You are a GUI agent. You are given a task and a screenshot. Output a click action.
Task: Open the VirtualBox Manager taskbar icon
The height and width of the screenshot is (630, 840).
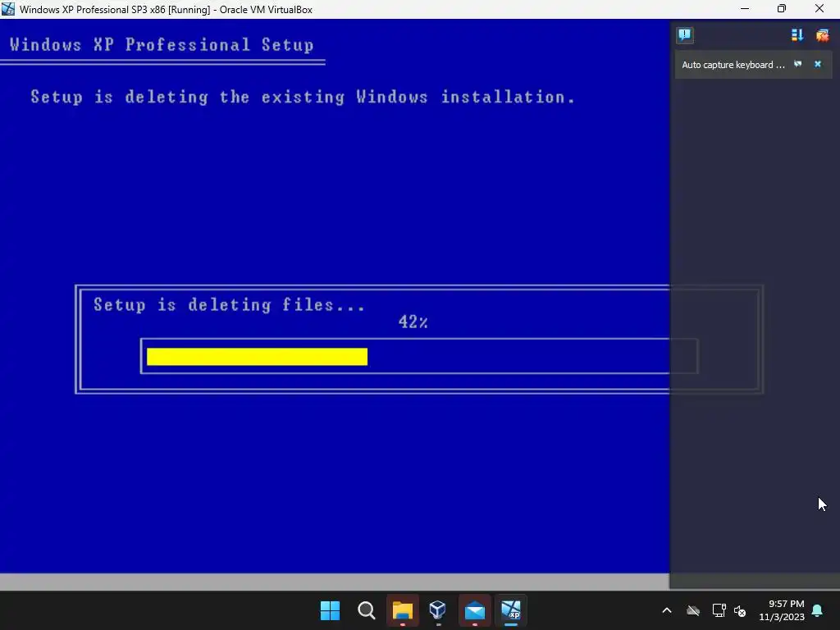(x=438, y=610)
